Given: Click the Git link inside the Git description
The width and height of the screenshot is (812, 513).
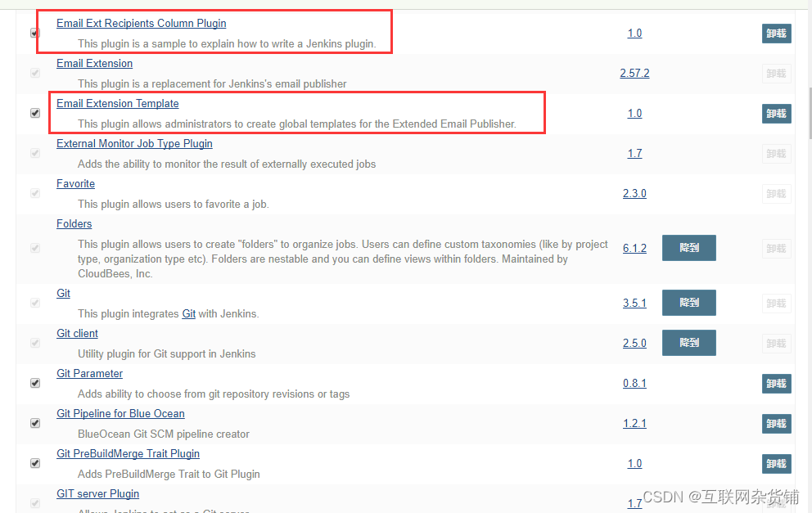Looking at the screenshot, I should [x=188, y=313].
